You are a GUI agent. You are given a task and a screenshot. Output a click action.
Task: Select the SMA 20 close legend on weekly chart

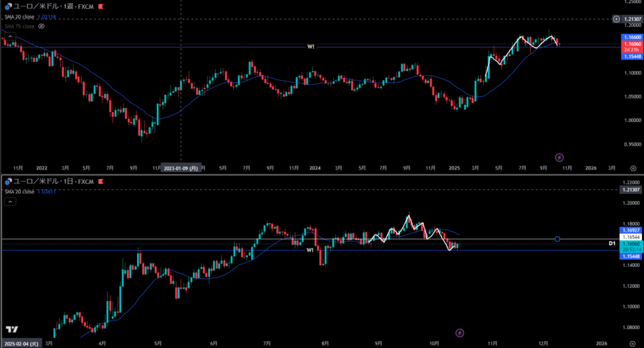coord(20,16)
